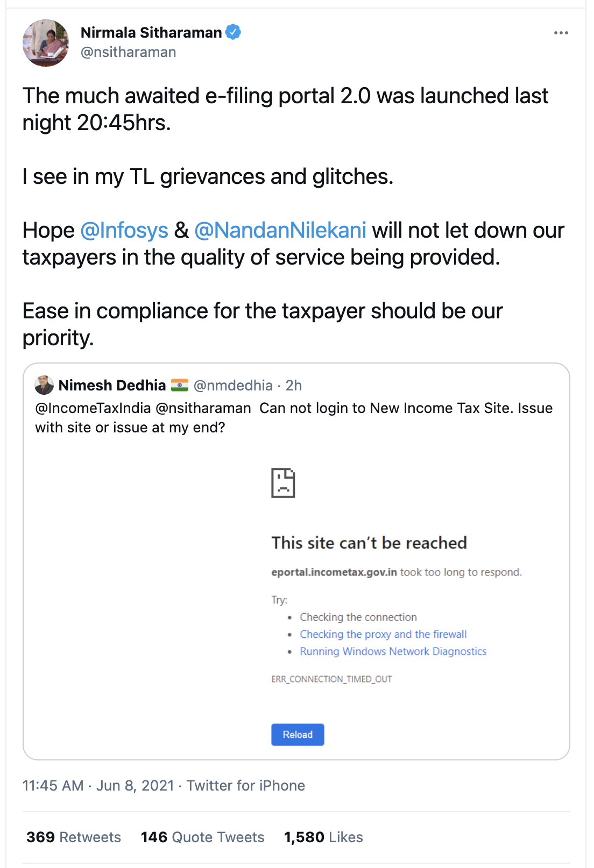Viewport: 594px width, 868px height.
Task: Open the @Infosys mention link
Action: point(124,230)
